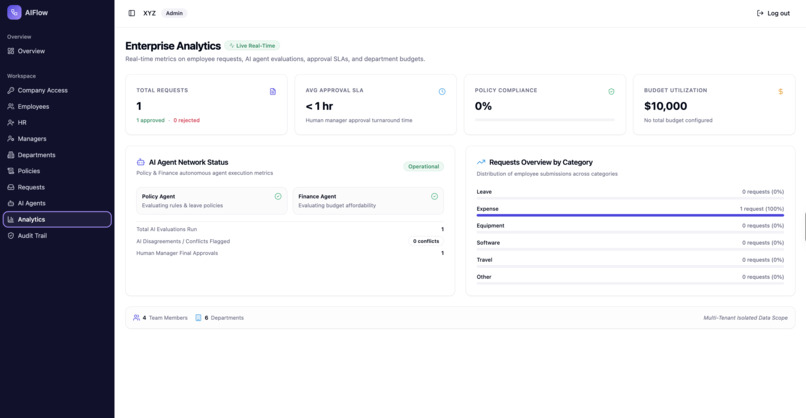Click the '1 approved' text
Image resolution: width=806 pixels, height=418 pixels.
pyautogui.click(x=151, y=120)
